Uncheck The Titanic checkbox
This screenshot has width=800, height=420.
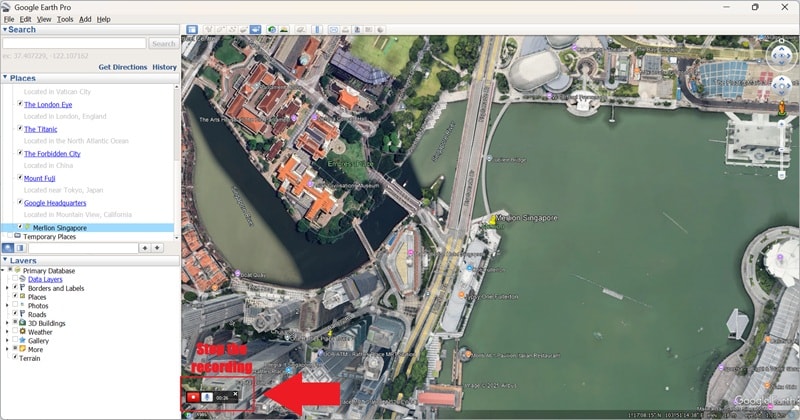20,128
